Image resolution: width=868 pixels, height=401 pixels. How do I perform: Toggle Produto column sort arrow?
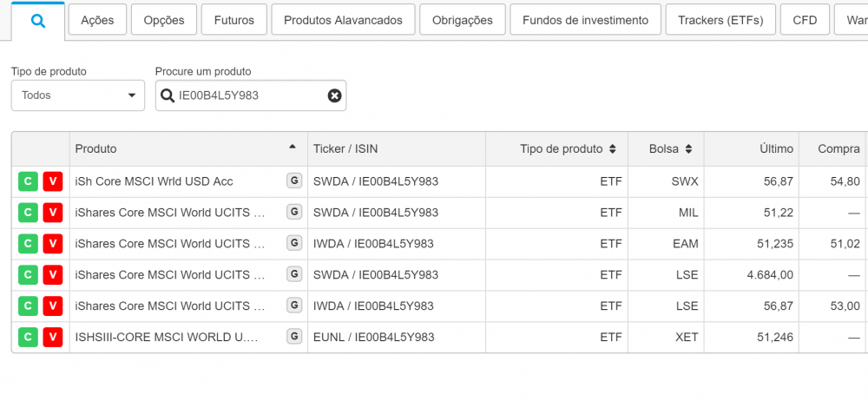tap(293, 148)
